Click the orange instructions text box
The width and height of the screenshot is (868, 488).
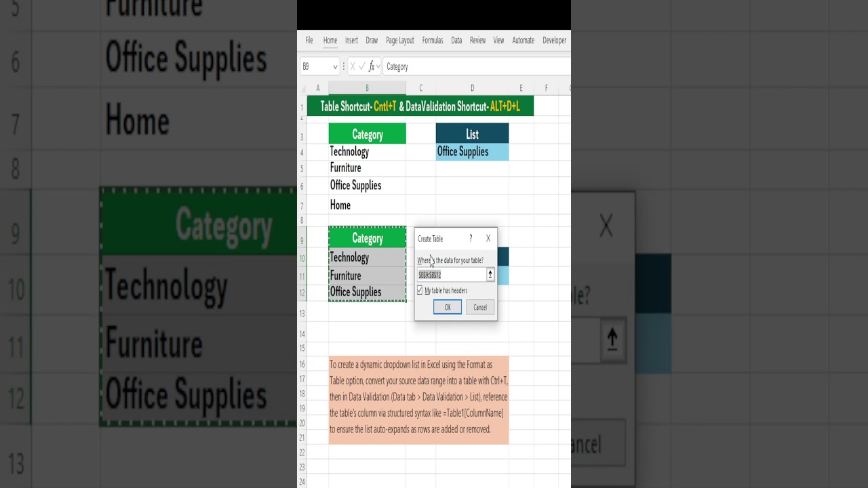tap(418, 400)
